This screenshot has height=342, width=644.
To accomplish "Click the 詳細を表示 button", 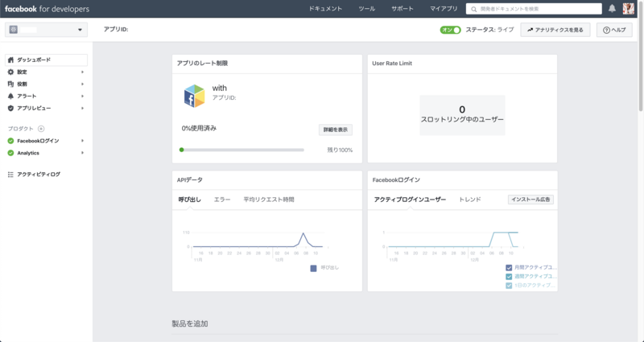I will click(336, 130).
